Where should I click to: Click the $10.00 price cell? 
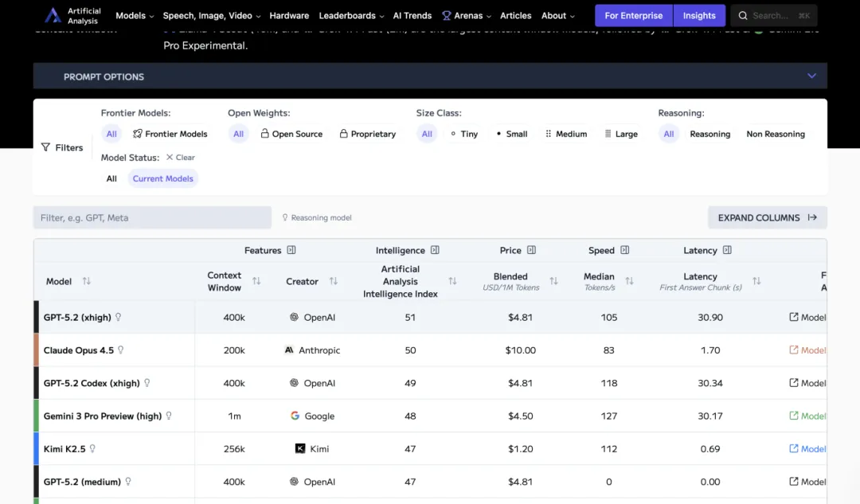point(521,350)
